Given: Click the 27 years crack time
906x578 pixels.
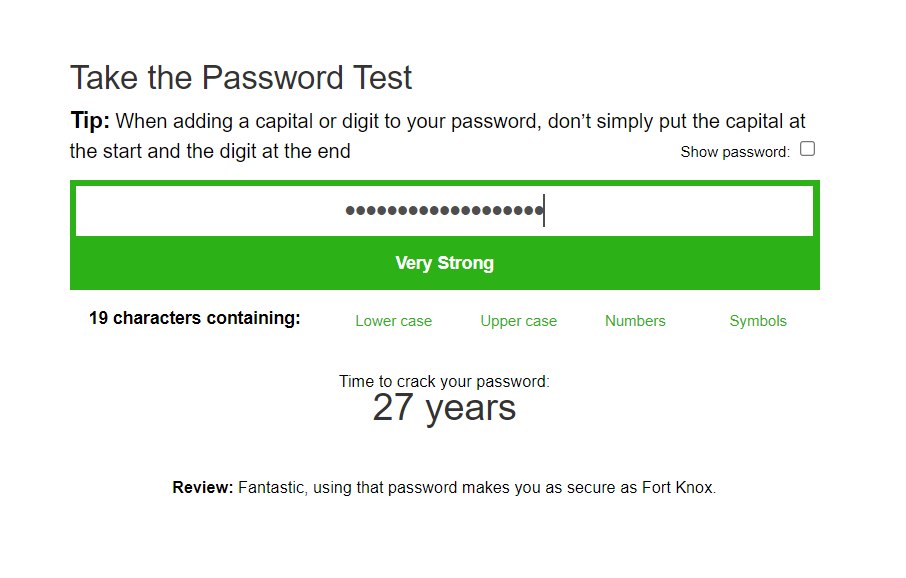Looking at the screenshot, I should tap(444, 408).
